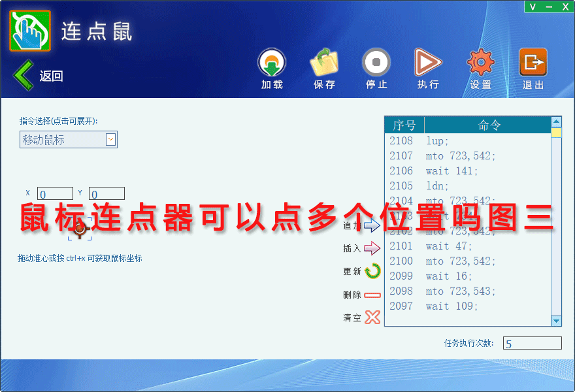This screenshot has height=392, width=575.
Task: Select row 2108 lup command
Action: point(468,141)
